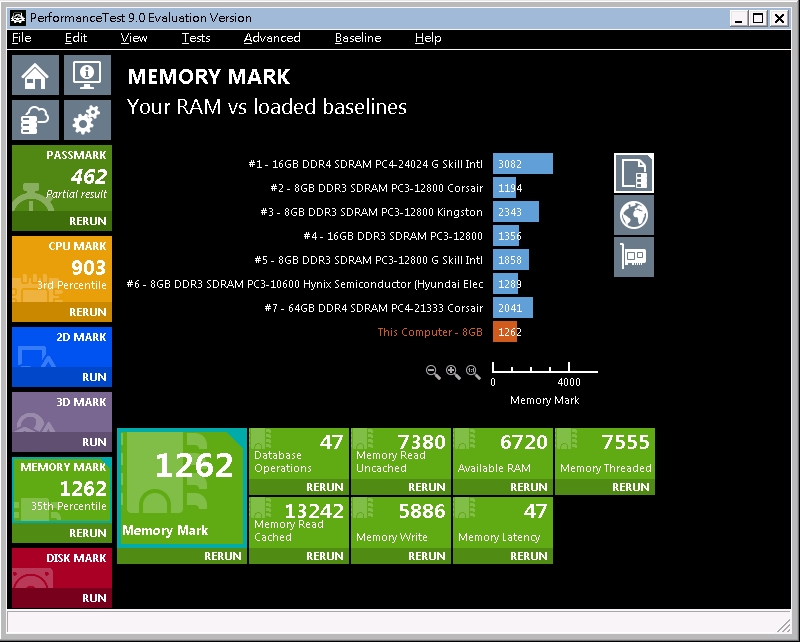
Task: Click 'This Computer - 8GB' label
Action: tap(430, 332)
